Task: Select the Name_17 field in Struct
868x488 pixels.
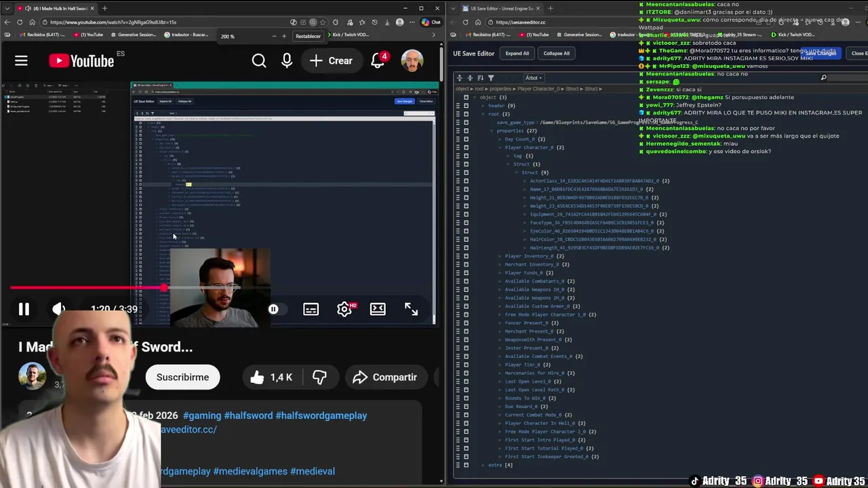Action: point(586,189)
